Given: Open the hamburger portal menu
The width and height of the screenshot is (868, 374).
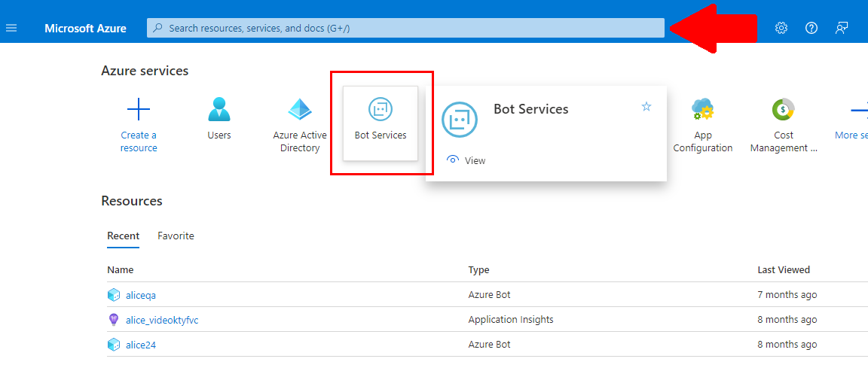Looking at the screenshot, I should [11, 28].
